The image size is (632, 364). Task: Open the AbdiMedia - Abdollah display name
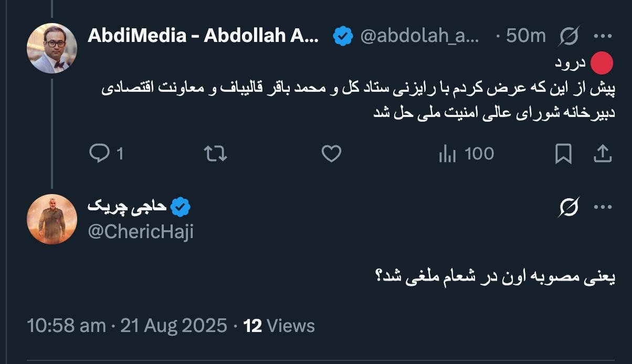click(x=203, y=36)
